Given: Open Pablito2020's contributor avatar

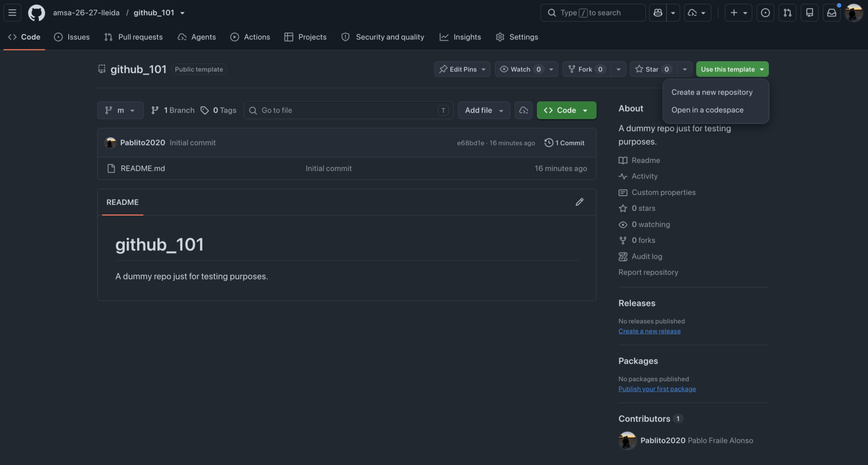Looking at the screenshot, I should coord(627,440).
